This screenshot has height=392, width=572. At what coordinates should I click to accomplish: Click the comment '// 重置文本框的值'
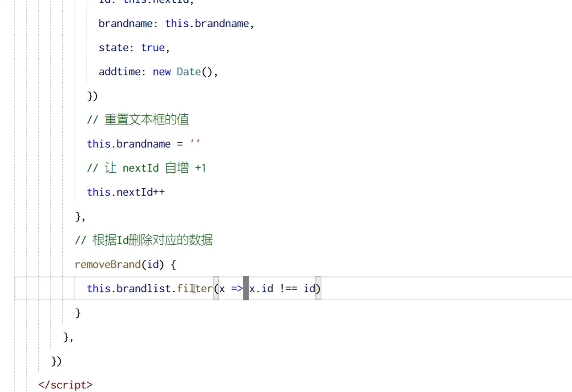[138, 120]
